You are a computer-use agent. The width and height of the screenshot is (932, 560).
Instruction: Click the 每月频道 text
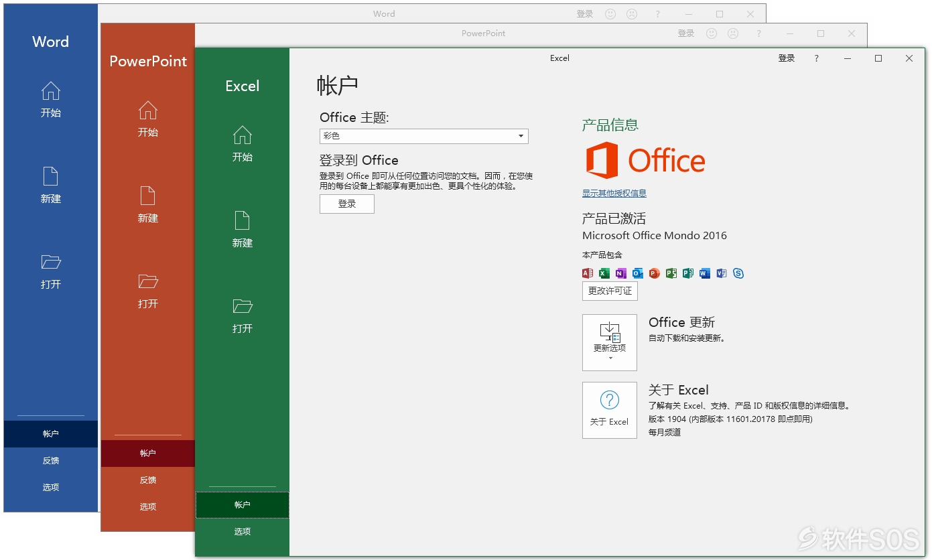tap(665, 433)
